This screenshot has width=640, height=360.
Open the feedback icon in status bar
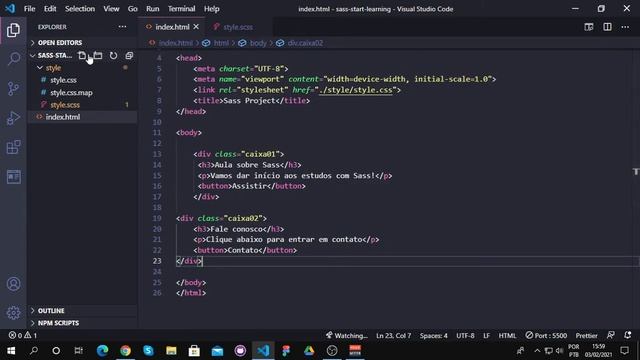(611, 335)
